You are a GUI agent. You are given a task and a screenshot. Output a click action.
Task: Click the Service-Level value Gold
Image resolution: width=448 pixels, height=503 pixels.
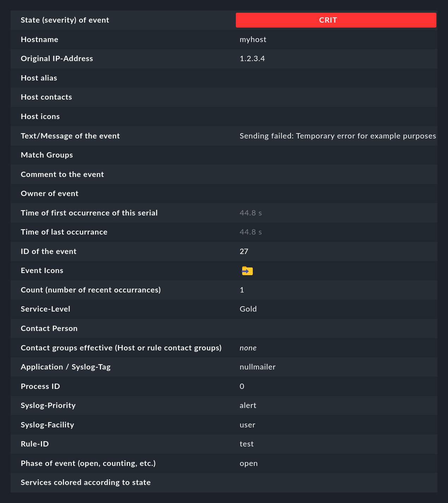tap(248, 309)
